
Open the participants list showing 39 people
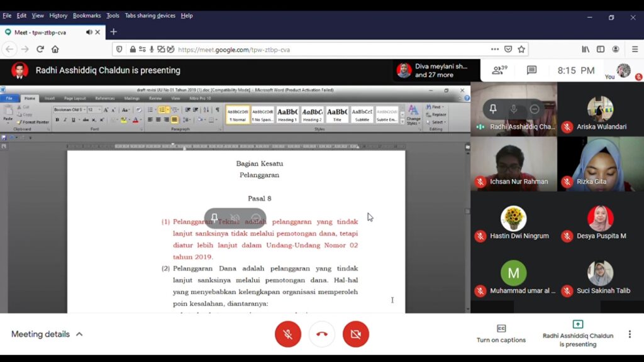tap(499, 70)
